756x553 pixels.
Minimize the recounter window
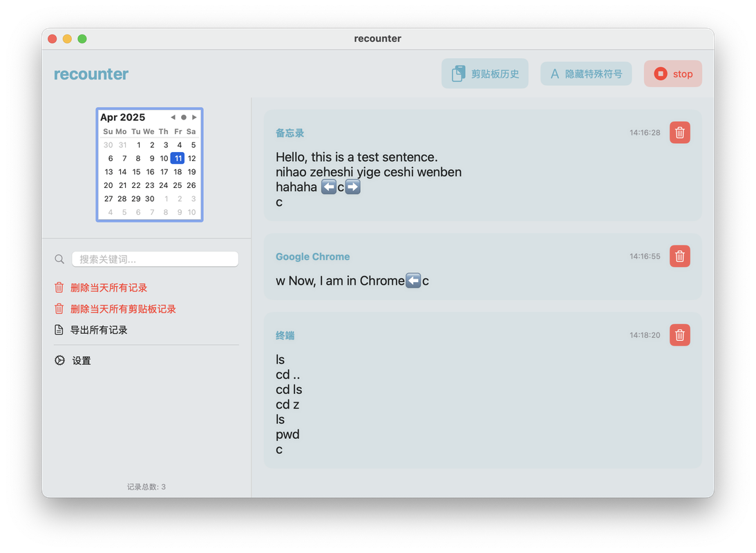[x=68, y=39]
